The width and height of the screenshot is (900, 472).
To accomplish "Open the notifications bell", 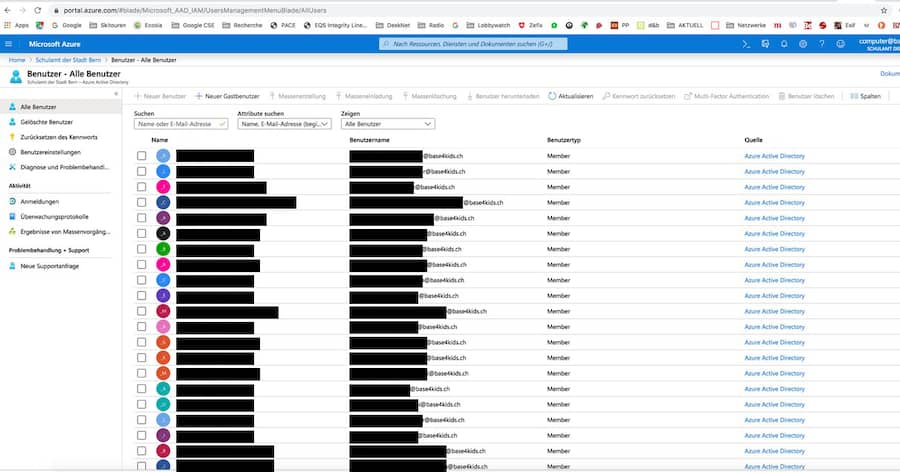I will 783,44.
